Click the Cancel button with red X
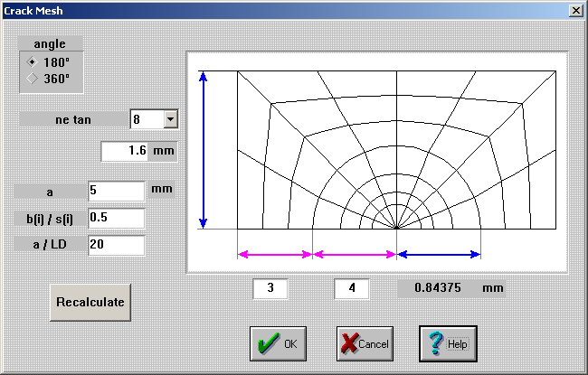 pyautogui.click(x=365, y=343)
